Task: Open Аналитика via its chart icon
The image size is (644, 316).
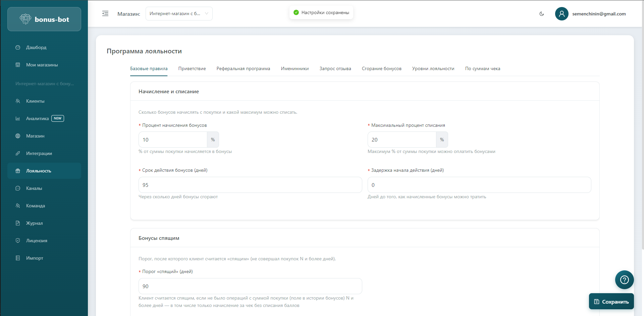Action: [18, 118]
